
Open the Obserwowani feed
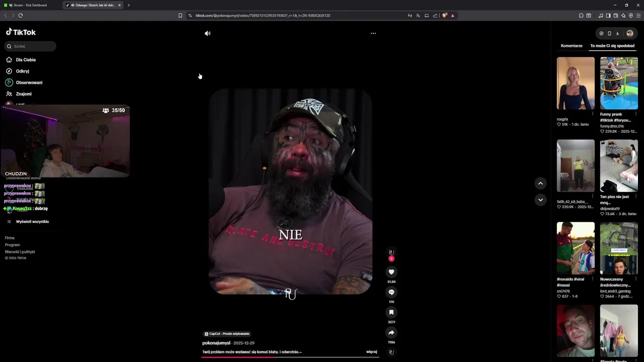(29, 82)
